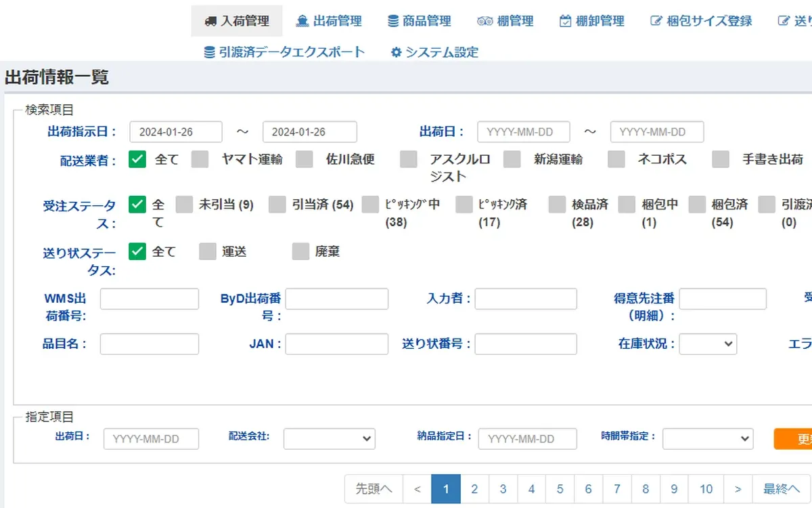Click the 出荷指示日 start date field
Viewport: 812px width, 508px height.
[176, 132]
